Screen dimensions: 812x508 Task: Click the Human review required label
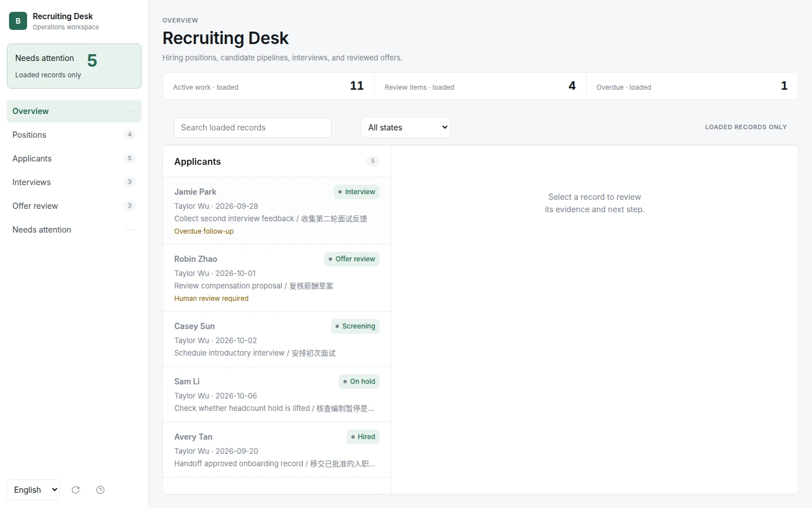coord(211,299)
